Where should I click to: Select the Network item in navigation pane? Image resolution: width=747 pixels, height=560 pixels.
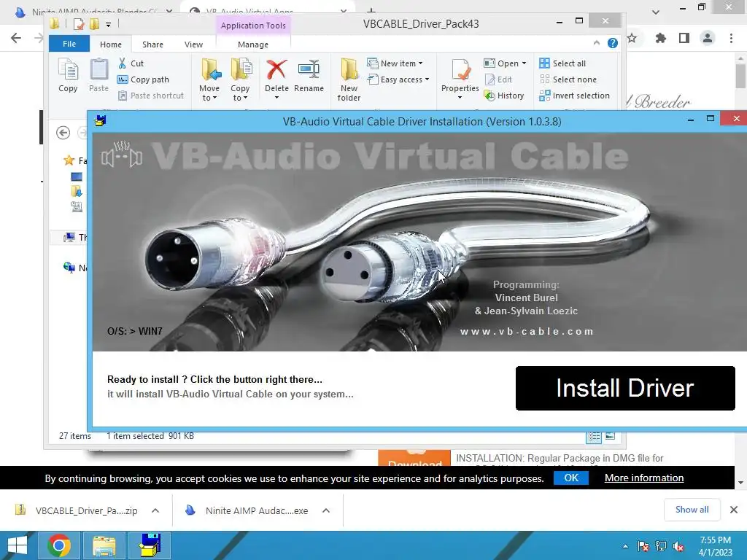(75, 268)
